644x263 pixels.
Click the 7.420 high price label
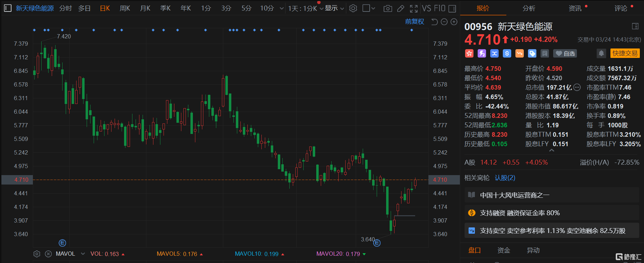pos(64,36)
